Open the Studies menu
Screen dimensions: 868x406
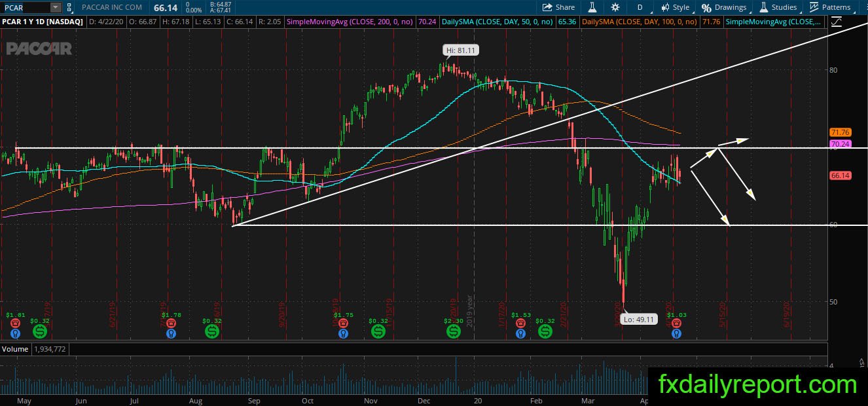tap(778, 7)
